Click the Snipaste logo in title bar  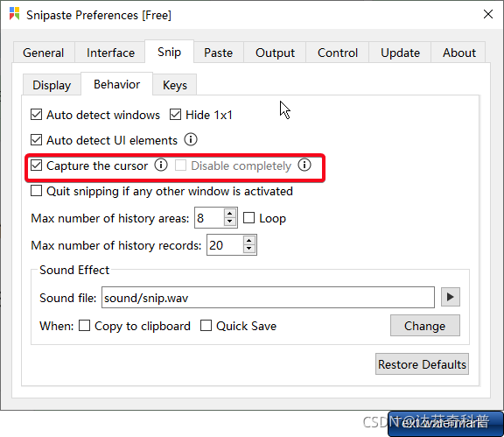click(x=15, y=14)
